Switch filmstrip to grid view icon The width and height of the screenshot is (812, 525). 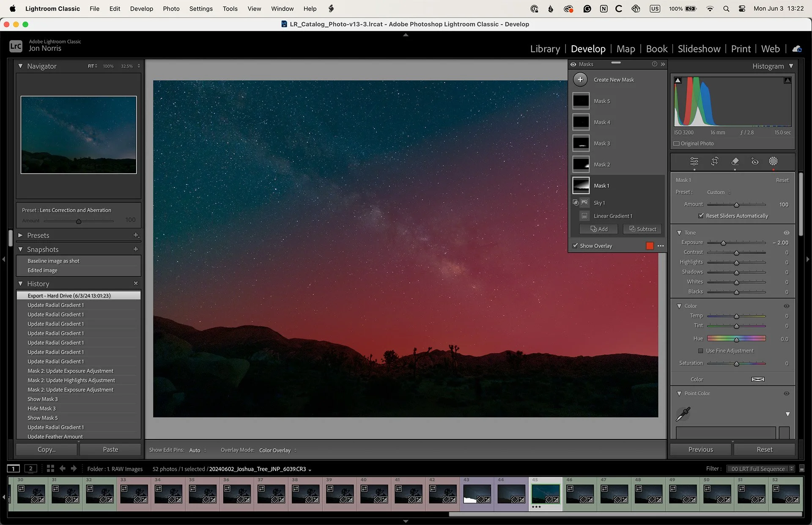(50, 468)
